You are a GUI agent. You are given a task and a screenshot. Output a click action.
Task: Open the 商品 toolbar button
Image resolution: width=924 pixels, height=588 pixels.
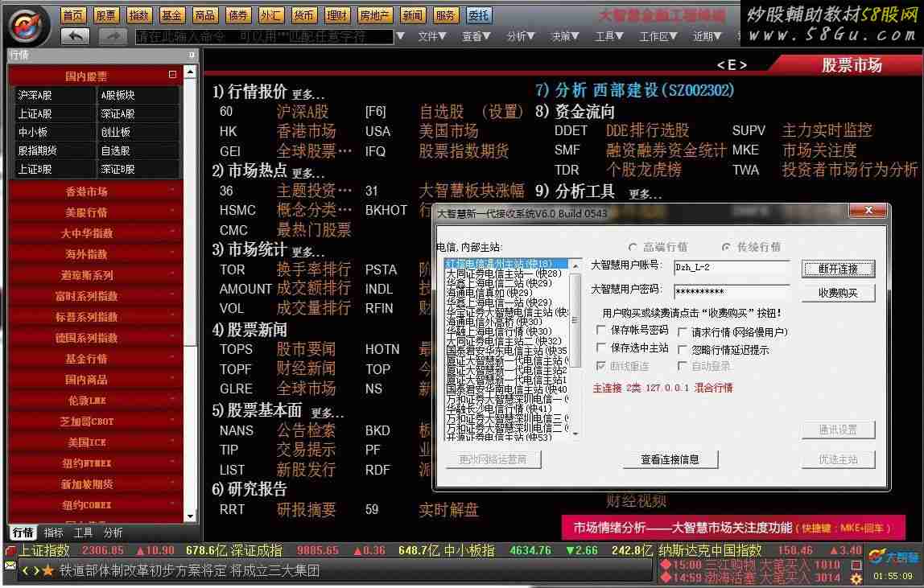coord(205,15)
